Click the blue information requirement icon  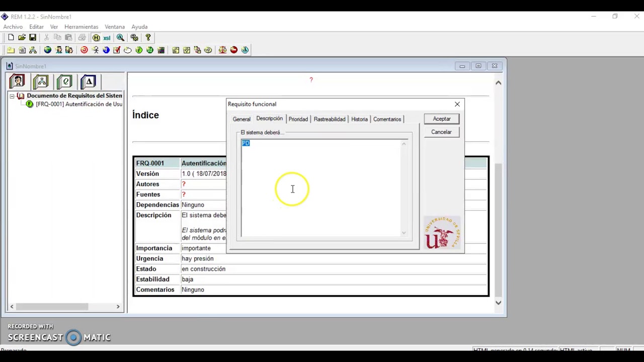pos(106,50)
